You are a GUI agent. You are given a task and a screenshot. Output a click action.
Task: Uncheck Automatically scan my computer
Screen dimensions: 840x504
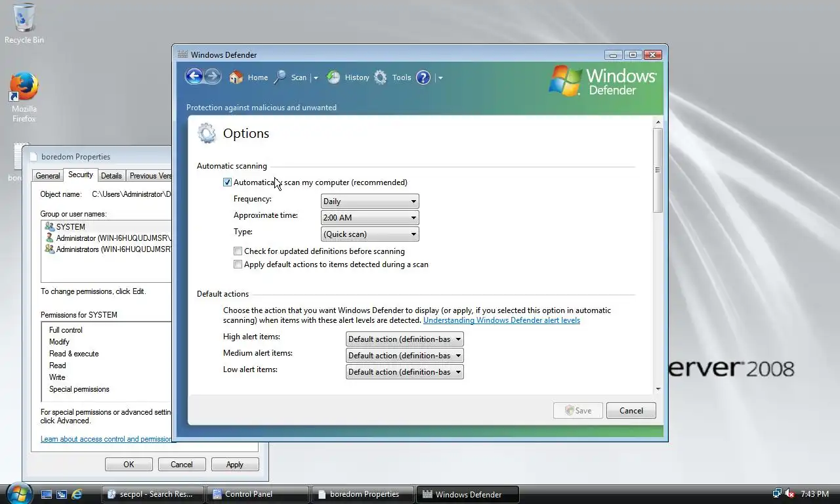pos(228,182)
